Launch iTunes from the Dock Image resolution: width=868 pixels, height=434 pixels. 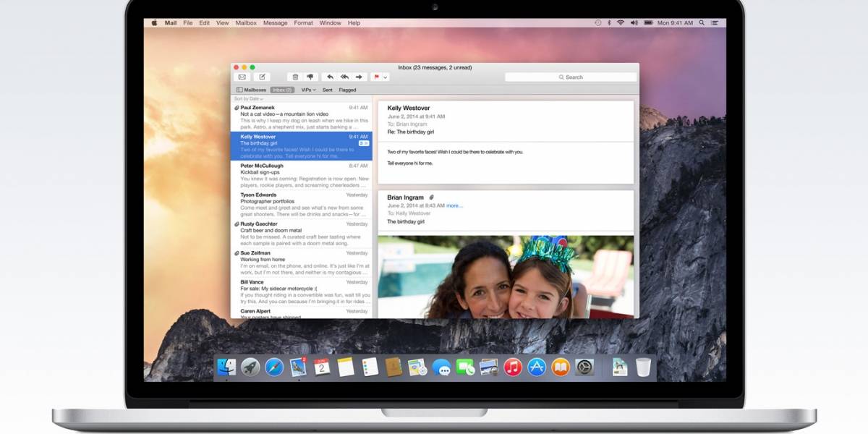pos(513,367)
